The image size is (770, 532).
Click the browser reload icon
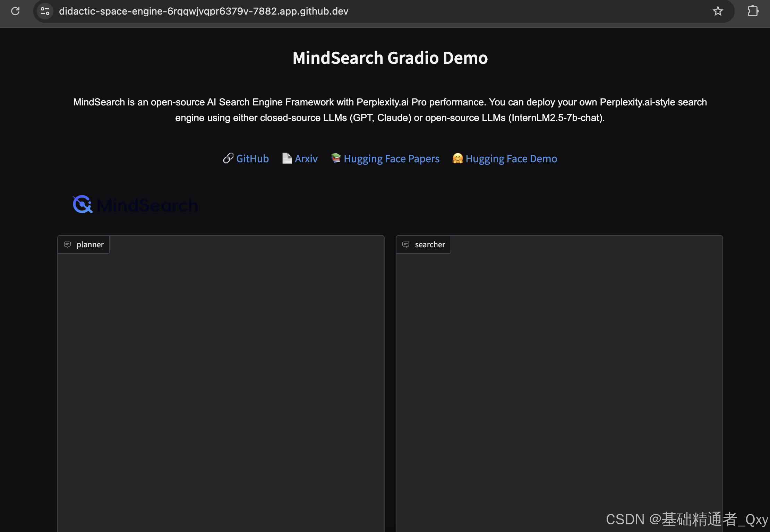(x=15, y=11)
